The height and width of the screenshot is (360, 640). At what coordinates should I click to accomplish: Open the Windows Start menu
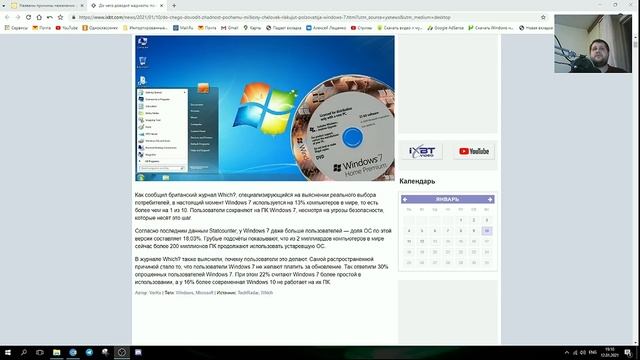tap(7, 352)
